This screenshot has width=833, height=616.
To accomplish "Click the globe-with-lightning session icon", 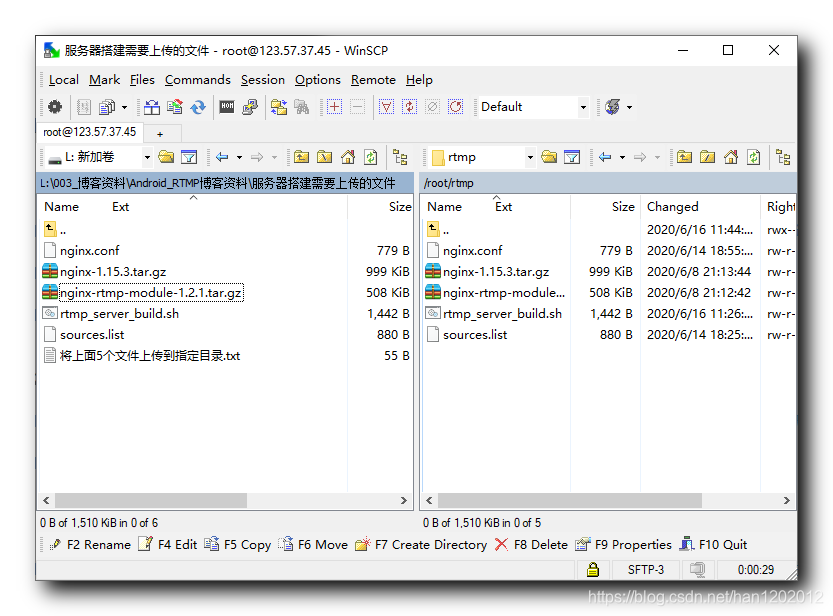I will click(x=613, y=107).
